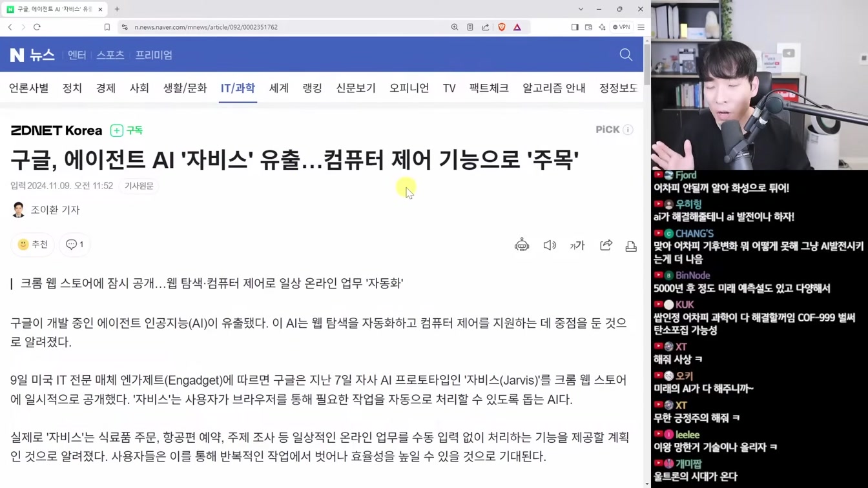Select the 팩트체크 menu item
The height and width of the screenshot is (488, 868).
point(489,88)
